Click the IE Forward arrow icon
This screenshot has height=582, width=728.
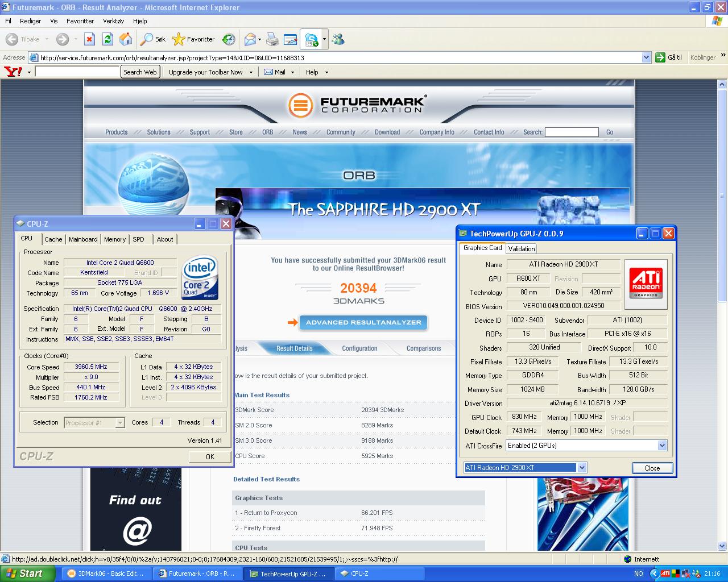[x=63, y=39]
